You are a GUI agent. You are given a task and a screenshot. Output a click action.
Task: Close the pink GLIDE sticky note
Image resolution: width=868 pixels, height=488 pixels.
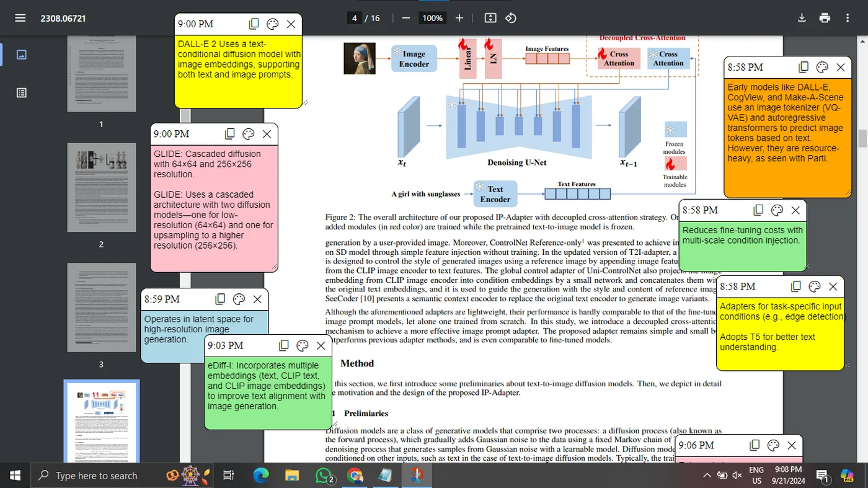(267, 134)
